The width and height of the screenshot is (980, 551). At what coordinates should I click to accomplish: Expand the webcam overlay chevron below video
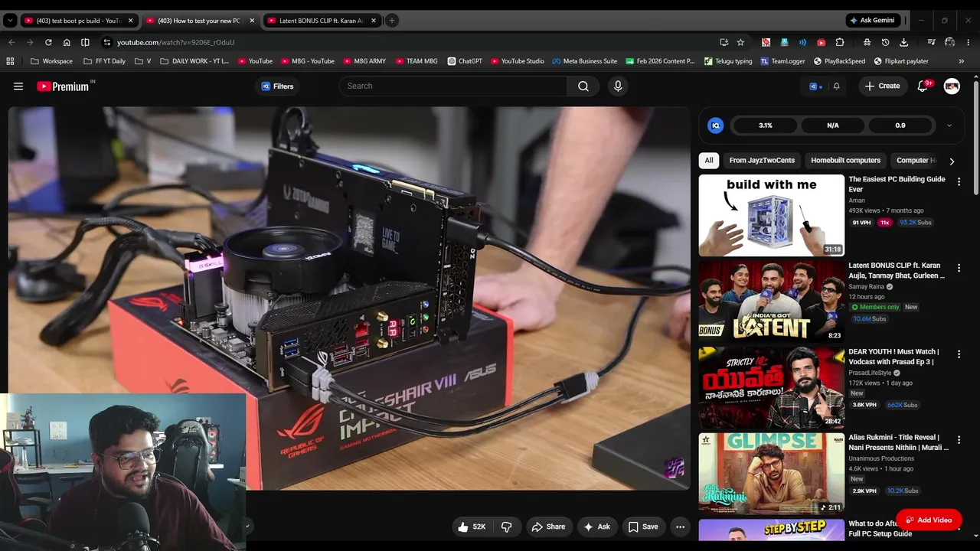(x=247, y=526)
